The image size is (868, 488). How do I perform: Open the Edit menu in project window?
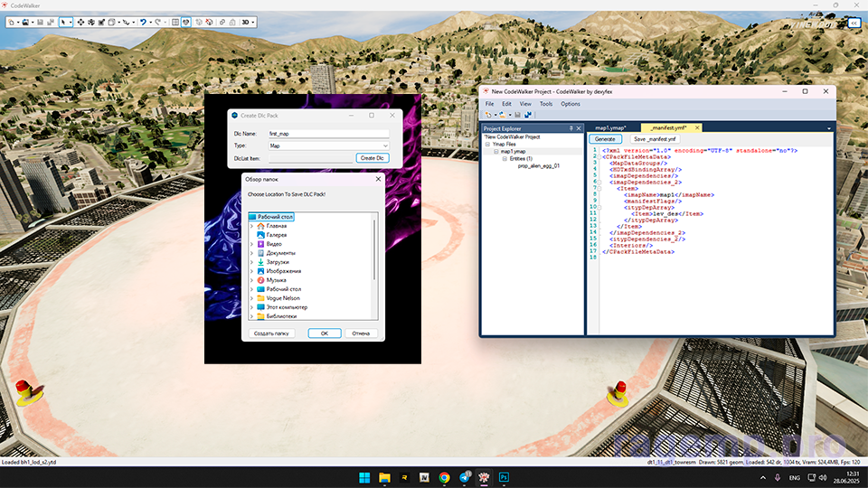506,103
